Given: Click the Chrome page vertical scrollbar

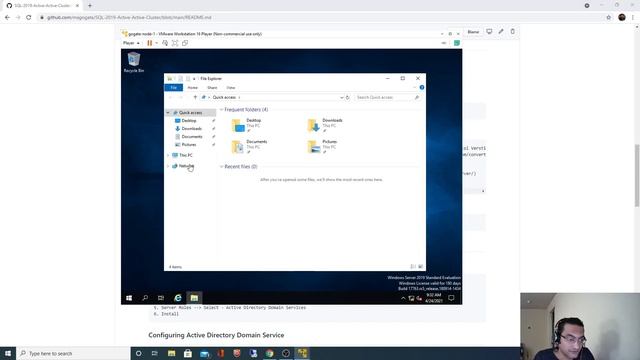Looking at the screenshot, I should (637, 176).
